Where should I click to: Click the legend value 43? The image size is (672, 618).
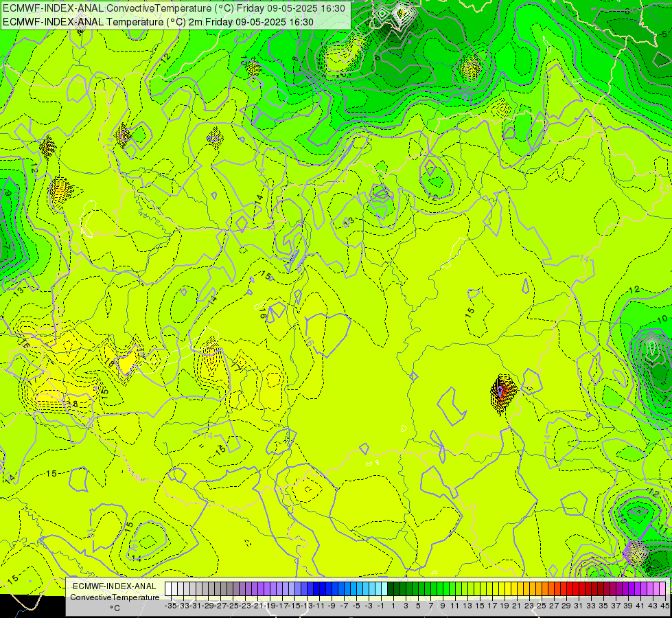coord(653,606)
